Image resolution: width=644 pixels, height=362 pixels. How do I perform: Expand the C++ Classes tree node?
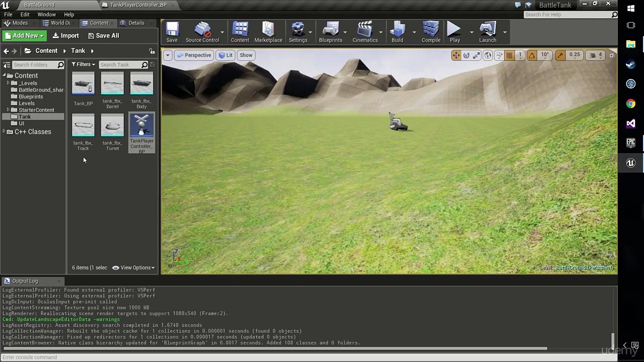tap(4, 132)
